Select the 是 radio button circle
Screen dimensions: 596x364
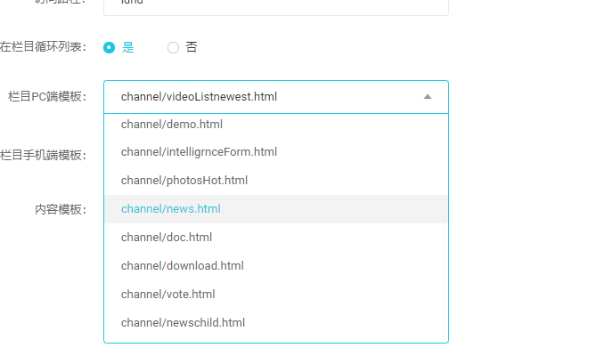(x=110, y=47)
